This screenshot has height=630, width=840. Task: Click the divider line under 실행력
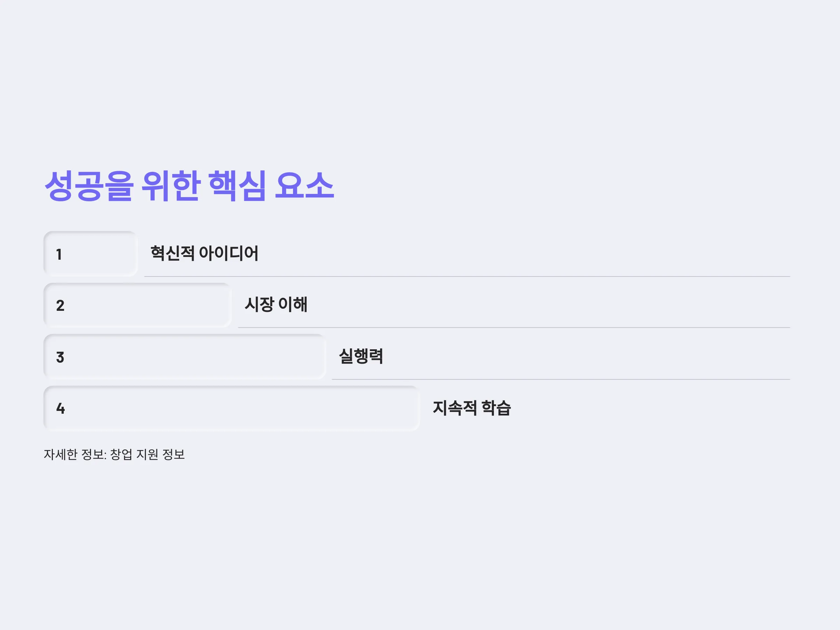coord(561,379)
